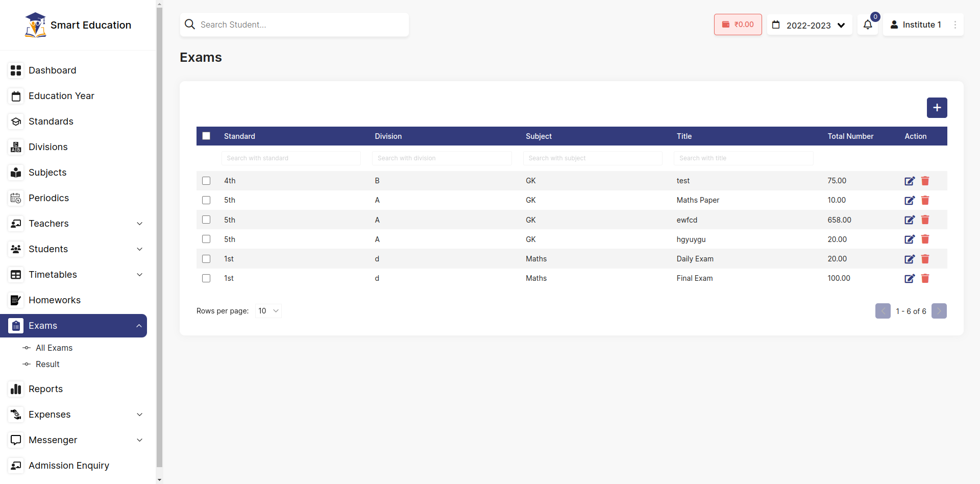Image resolution: width=980 pixels, height=484 pixels.
Task: Delete the hgyuygu exam row
Action: coord(925,239)
